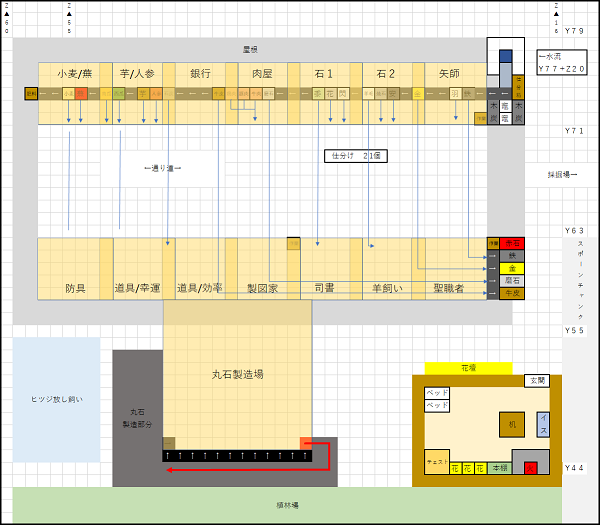The width and height of the screenshot is (600, 525).
Task: Click the 磨石 cell
Action: tap(512, 280)
